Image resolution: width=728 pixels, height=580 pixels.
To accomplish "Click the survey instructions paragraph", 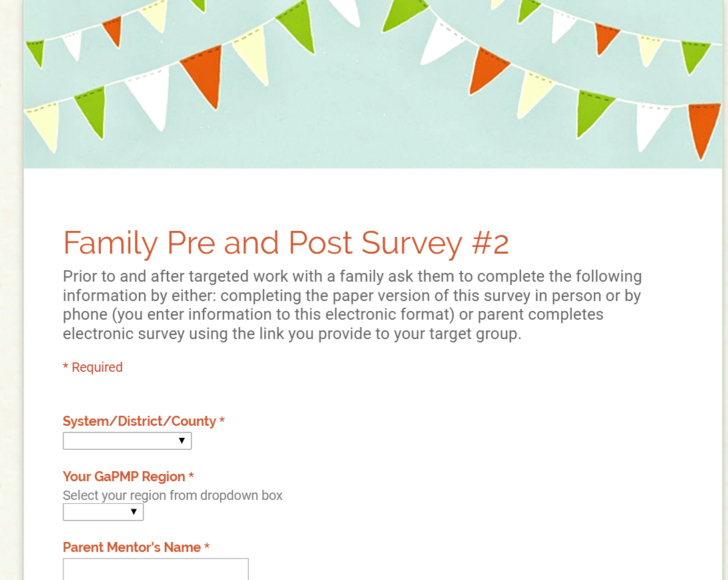I will [352, 304].
